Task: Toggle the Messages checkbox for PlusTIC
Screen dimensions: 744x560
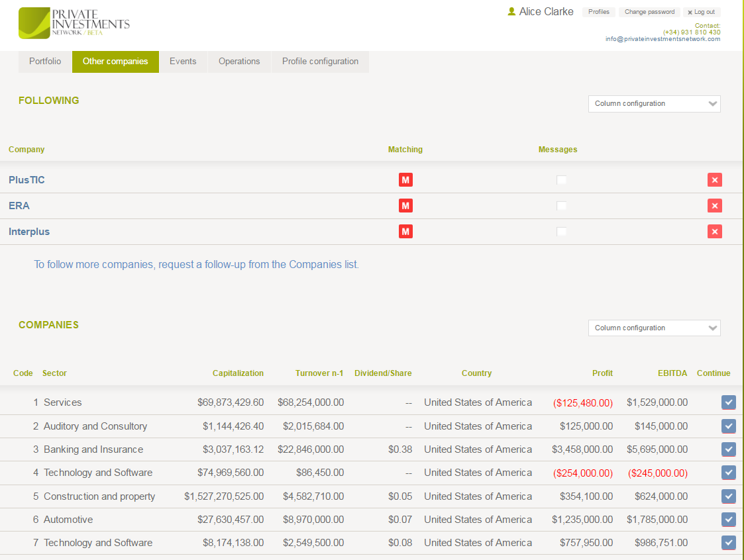Action: (x=561, y=180)
